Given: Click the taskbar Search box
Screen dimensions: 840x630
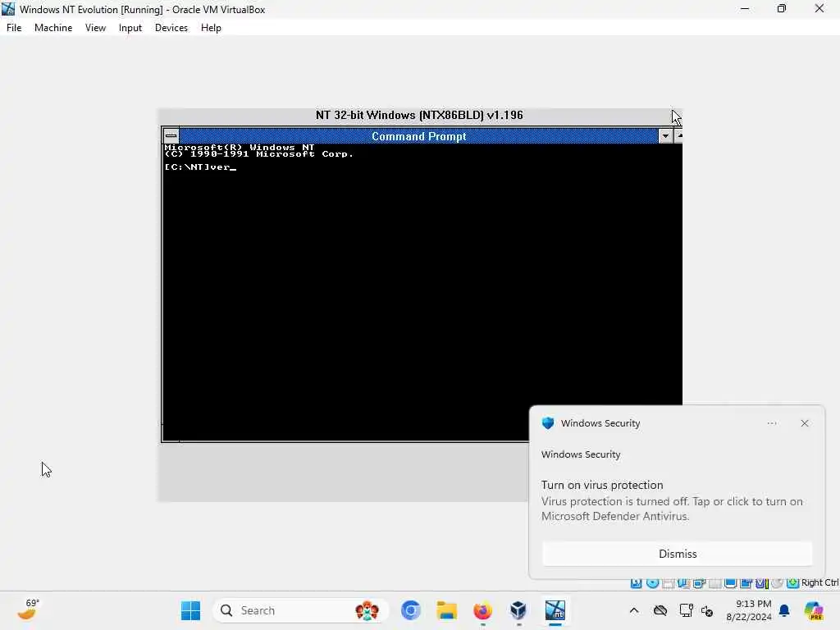Looking at the screenshot, I should tap(301, 610).
